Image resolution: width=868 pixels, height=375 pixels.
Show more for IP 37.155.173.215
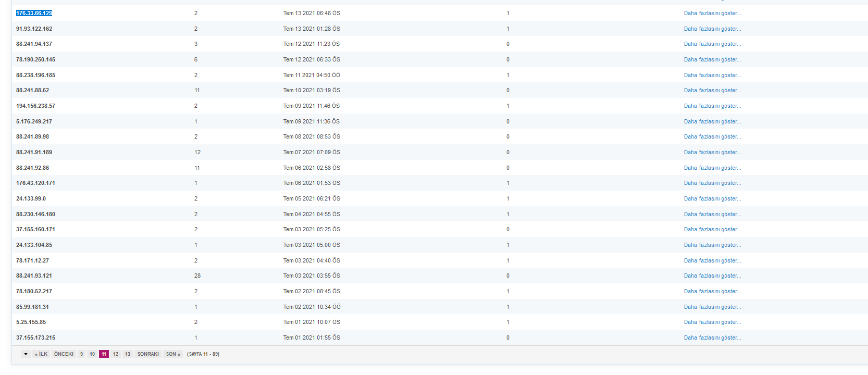click(x=712, y=337)
